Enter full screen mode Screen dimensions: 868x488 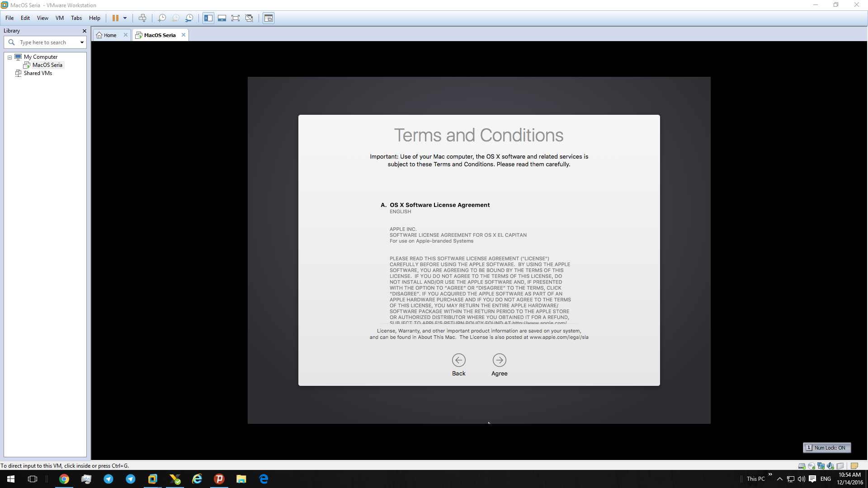click(x=236, y=18)
